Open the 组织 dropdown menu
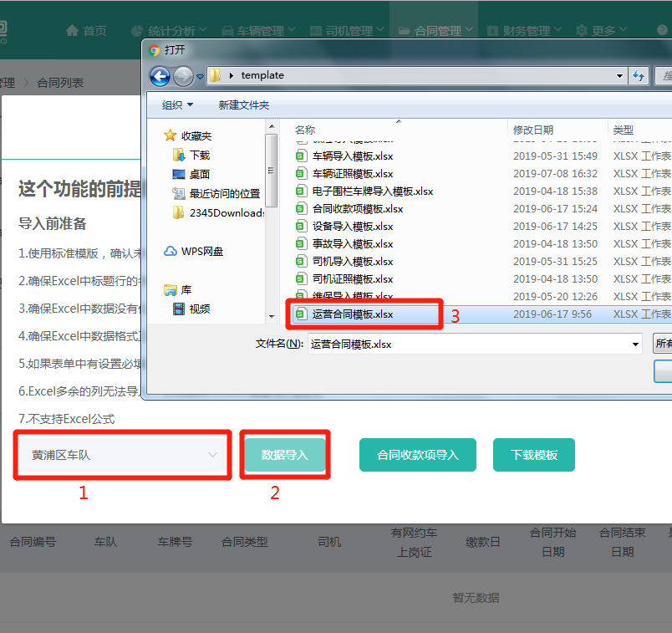The height and width of the screenshot is (633, 672). tap(177, 105)
